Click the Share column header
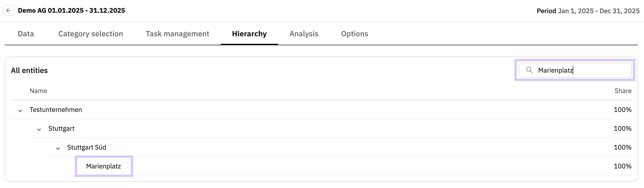The width and height of the screenshot is (644, 188). click(623, 91)
